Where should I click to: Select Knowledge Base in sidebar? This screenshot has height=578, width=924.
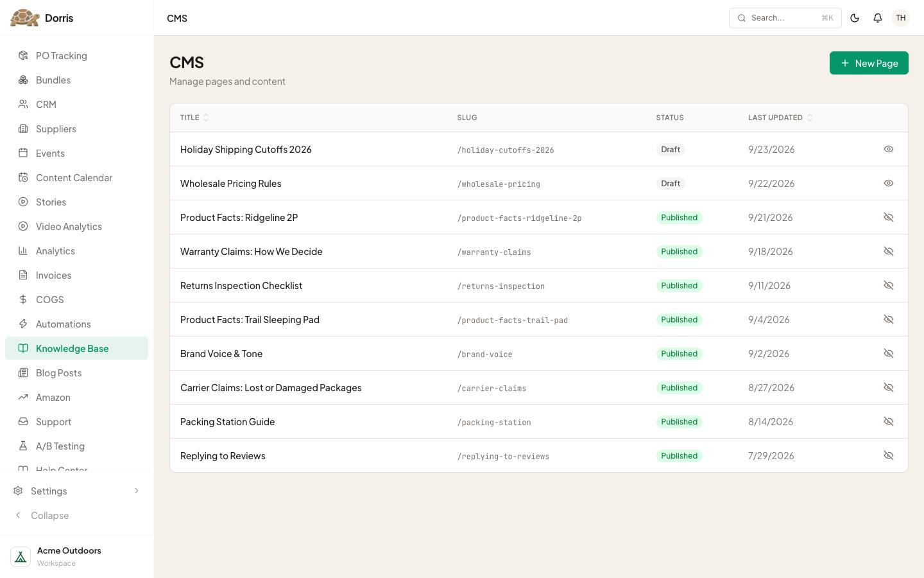[76, 349]
